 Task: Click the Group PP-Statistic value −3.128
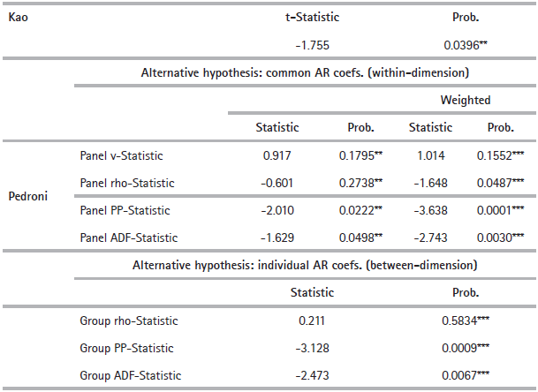(313, 349)
